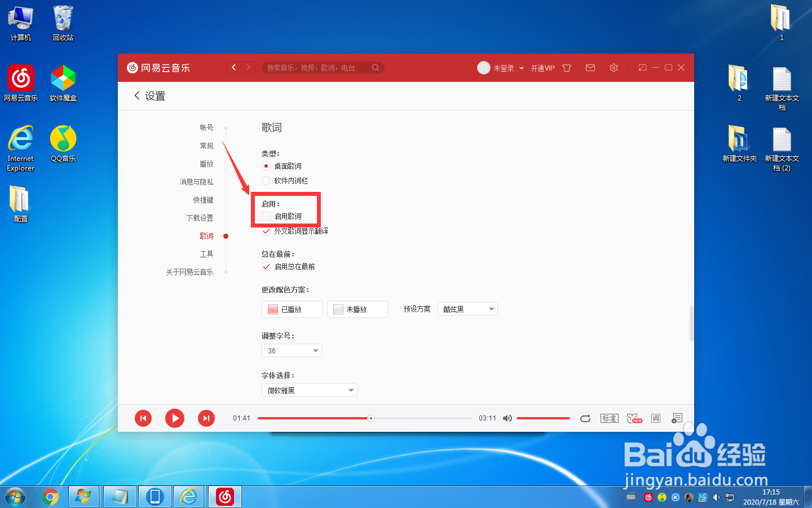The image size is (812, 508).
Task: Open the playlist queue icon
Action: (677, 418)
